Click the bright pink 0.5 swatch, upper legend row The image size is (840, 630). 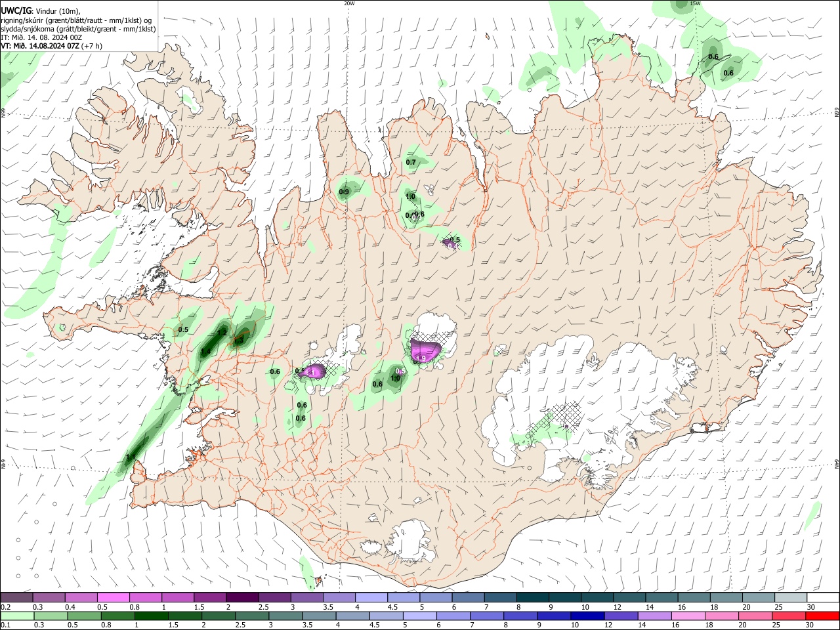tap(113, 598)
